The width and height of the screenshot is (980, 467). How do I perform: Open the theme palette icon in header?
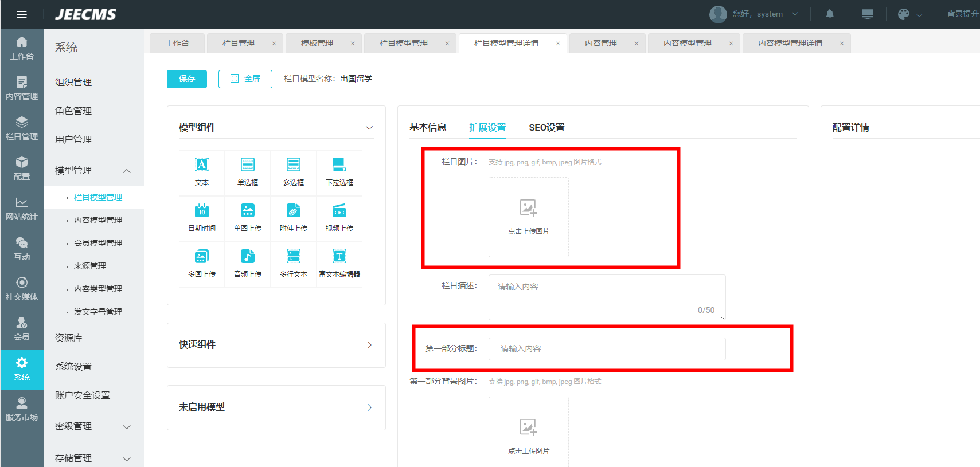904,14
